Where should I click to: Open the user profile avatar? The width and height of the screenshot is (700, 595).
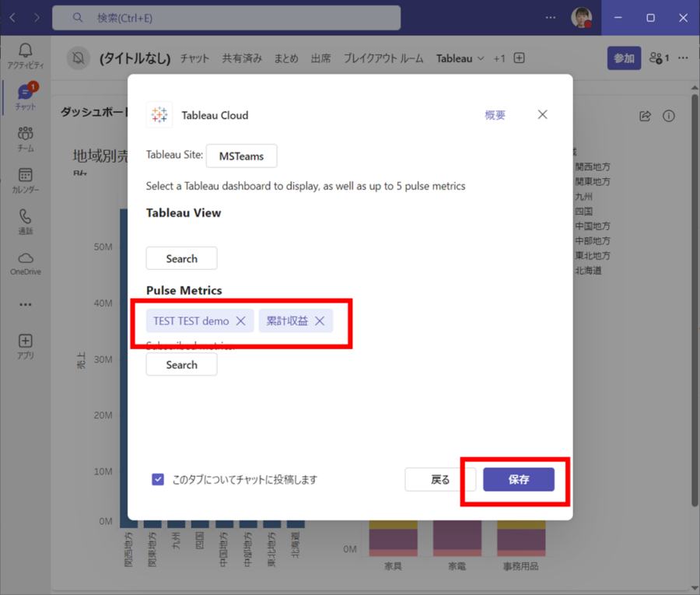point(581,17)
